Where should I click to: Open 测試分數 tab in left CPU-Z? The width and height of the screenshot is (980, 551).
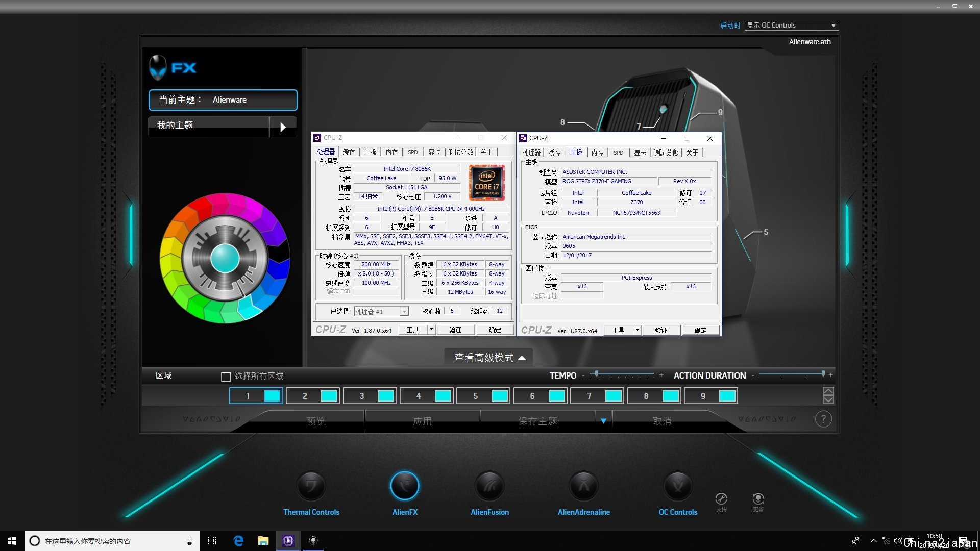tap(460, 152)
